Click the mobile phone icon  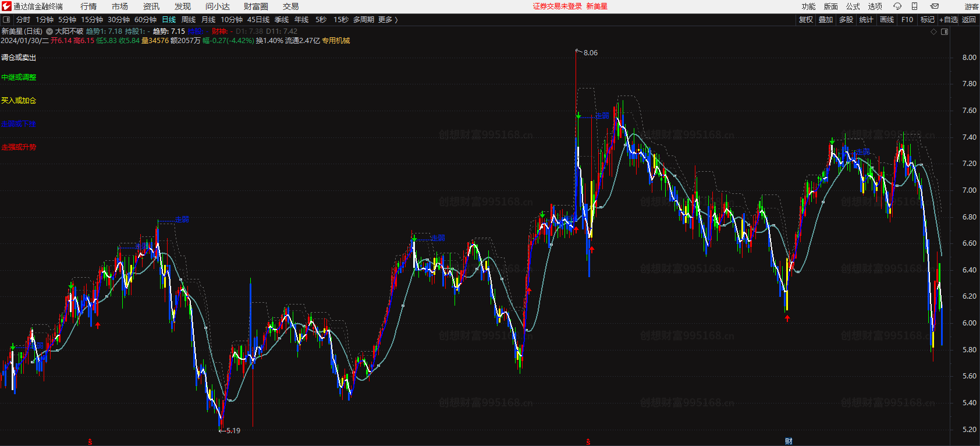pyautogui.click(x=914, y=6)
